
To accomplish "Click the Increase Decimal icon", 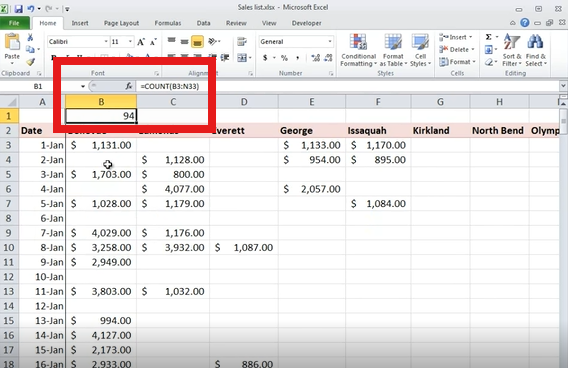I will 316,58.
